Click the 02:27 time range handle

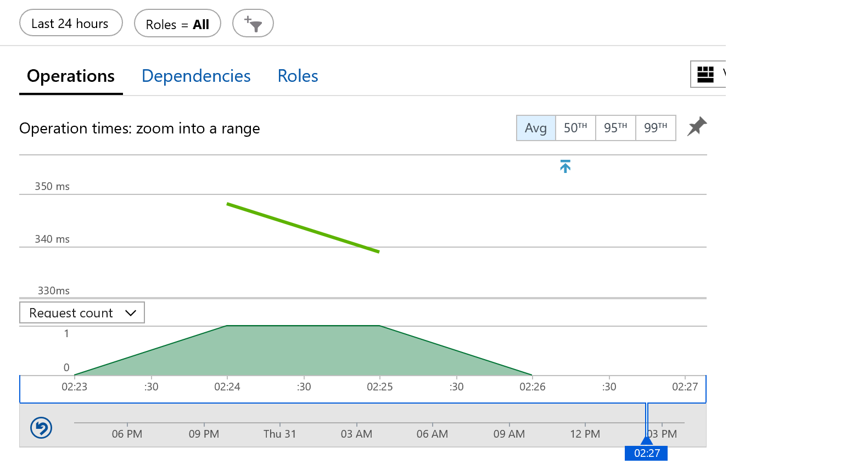click(646, 452)
